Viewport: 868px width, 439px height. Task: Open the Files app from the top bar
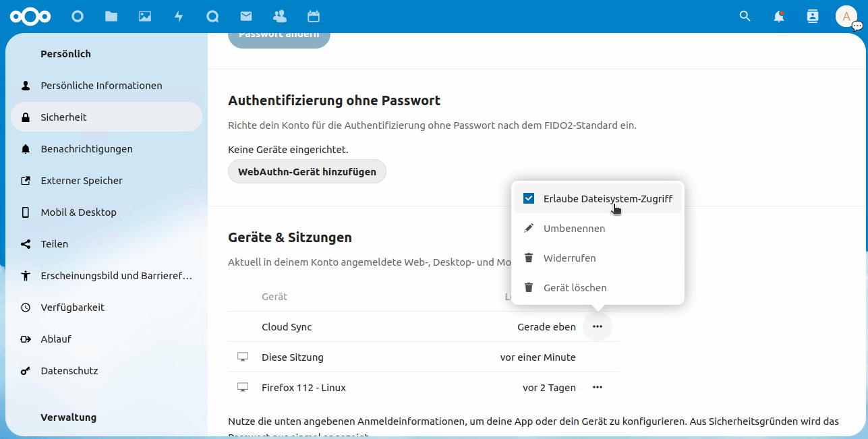coord(111,16)
